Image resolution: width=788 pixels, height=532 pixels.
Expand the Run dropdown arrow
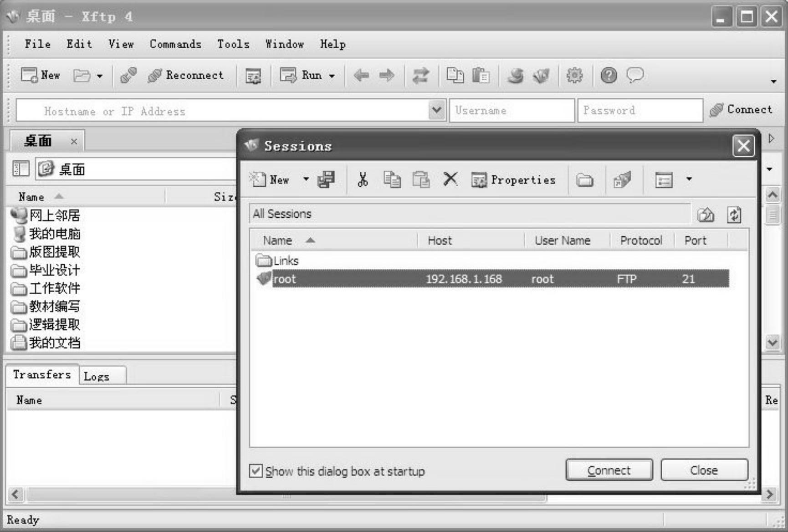tap(332, 76)
